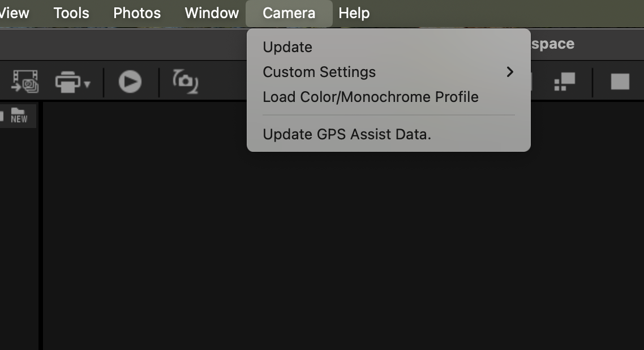644x350 pixels.
Task: Select Update from the Camera menu
Action: click(x=287, y=47)
